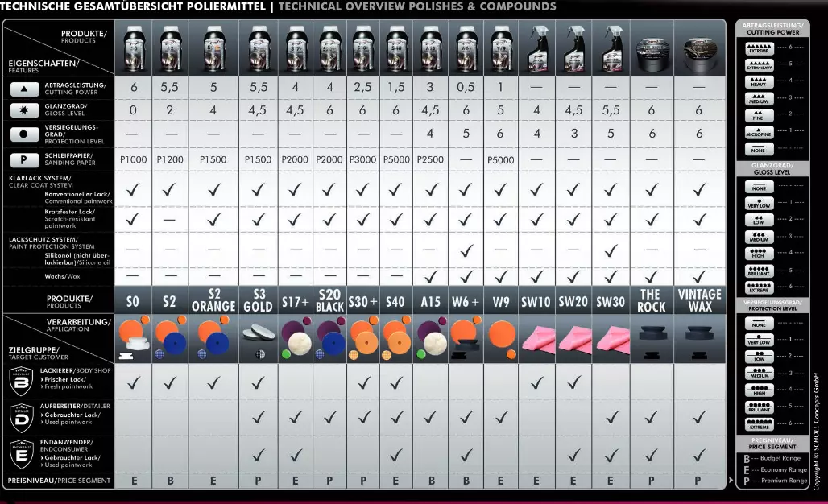
Task: Select the HEAVY cutting power legend icon
Action: (760, 82)
